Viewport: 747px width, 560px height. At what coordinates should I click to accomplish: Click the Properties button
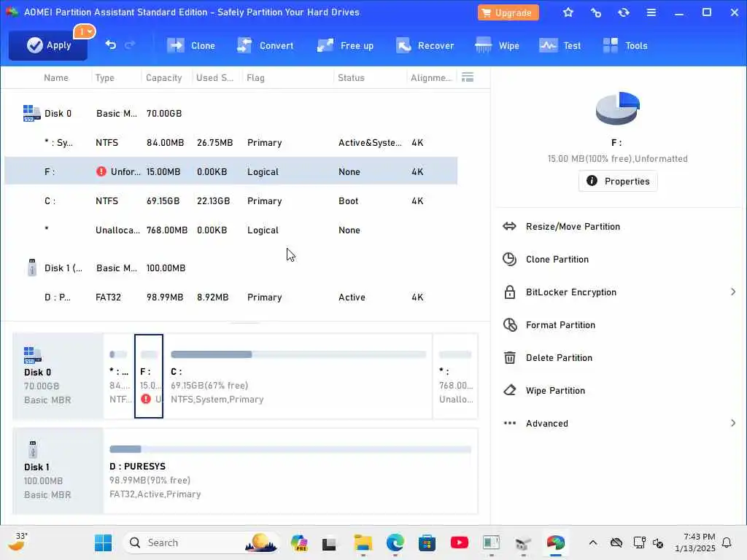(x=618, y=181)
